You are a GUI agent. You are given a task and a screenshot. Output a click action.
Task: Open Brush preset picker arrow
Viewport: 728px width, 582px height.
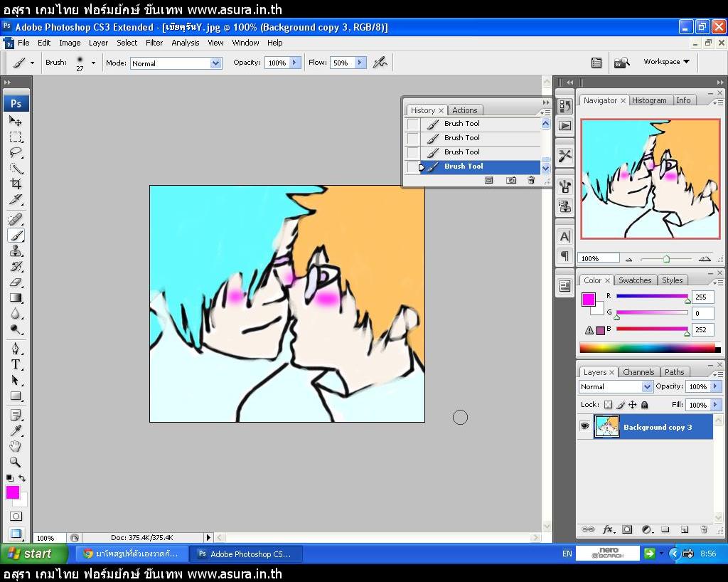pos(93,63)
